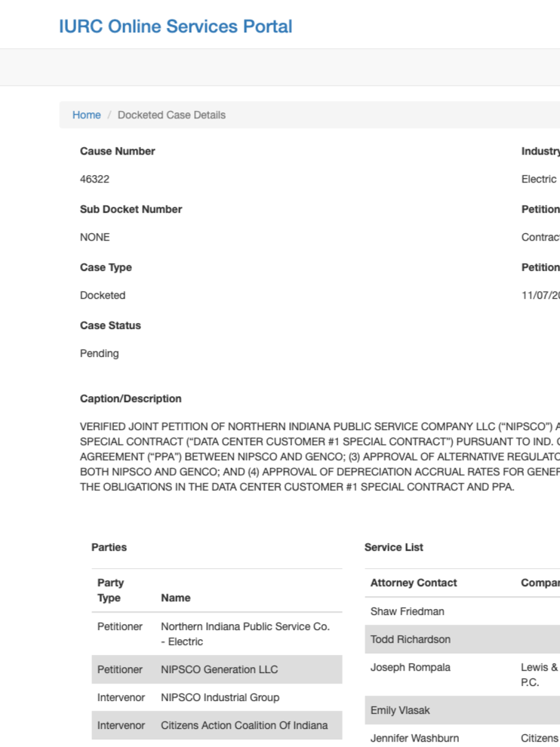This screenshot has width=560, height=747.
Task: Select the case status value Pending
Action: [99, 353]
